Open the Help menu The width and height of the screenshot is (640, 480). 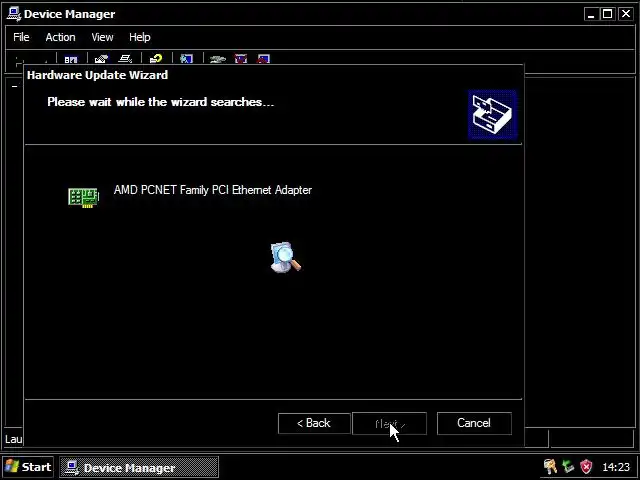[140, 37]
